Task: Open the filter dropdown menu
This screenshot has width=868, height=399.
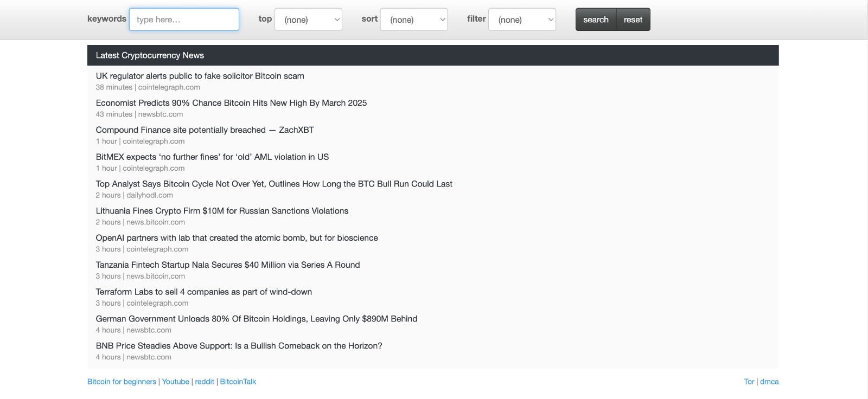Action: (x=522, y=20)
